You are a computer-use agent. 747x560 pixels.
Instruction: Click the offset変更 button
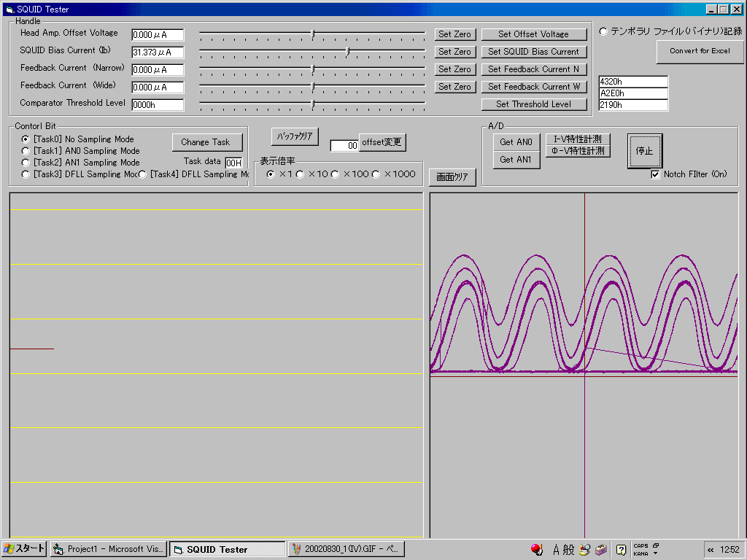point(382,142)
